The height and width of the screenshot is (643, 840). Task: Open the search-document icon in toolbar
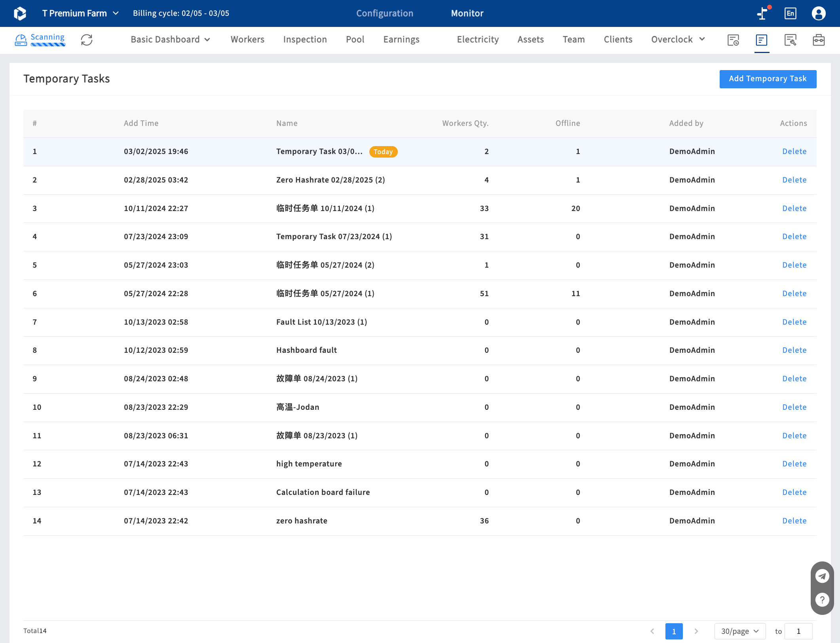click(790, 40)
